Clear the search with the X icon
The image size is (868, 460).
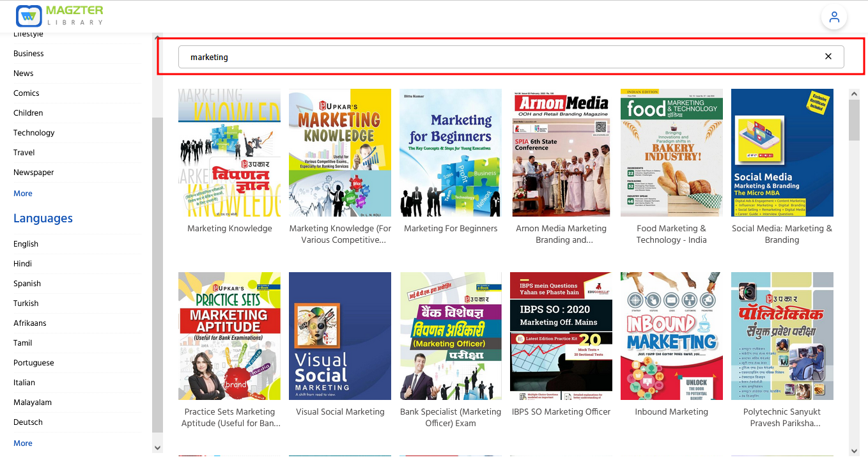[828, 56]
